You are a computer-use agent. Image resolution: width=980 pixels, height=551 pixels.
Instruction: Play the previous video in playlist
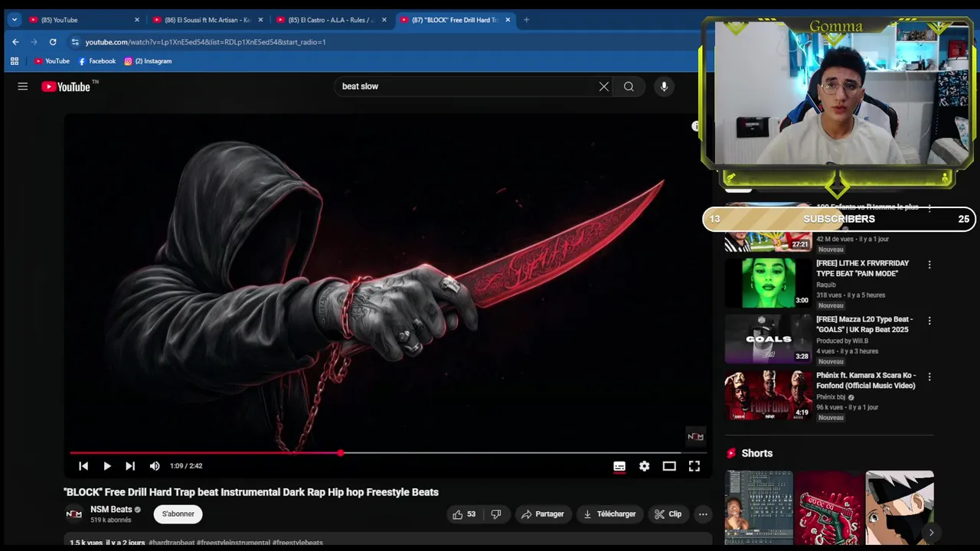[x=83, y=466]
